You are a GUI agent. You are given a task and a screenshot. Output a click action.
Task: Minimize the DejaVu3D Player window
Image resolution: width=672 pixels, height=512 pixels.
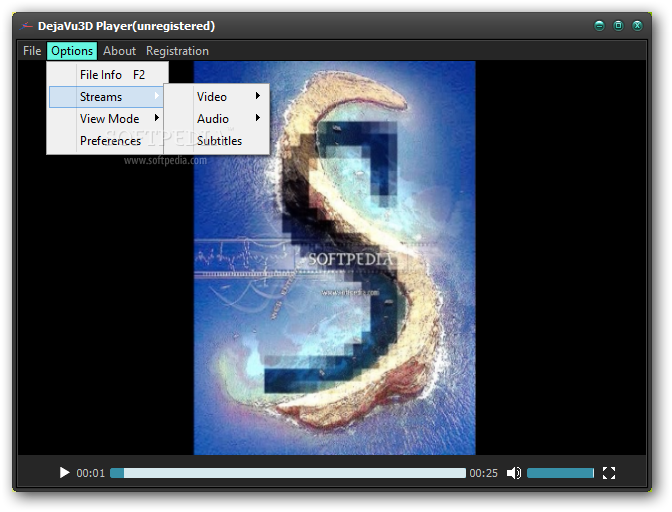(x=599, y=26)
